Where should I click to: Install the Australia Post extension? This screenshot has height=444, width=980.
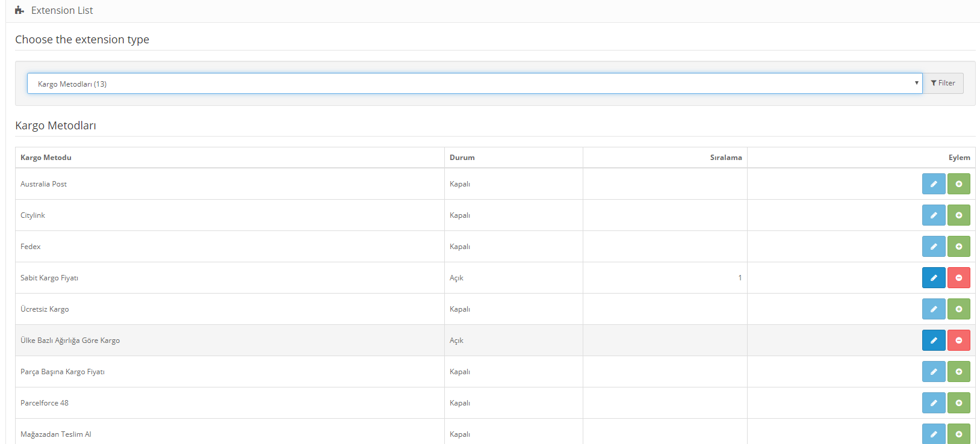tap(959, 184)
